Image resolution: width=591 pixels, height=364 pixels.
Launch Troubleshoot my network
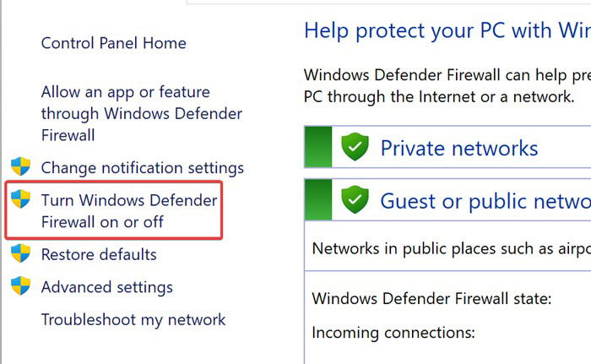click(133, 320)
